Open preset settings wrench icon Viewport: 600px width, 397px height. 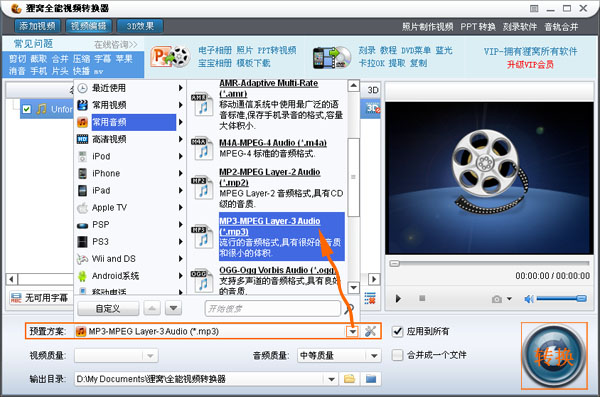[370, 331]
